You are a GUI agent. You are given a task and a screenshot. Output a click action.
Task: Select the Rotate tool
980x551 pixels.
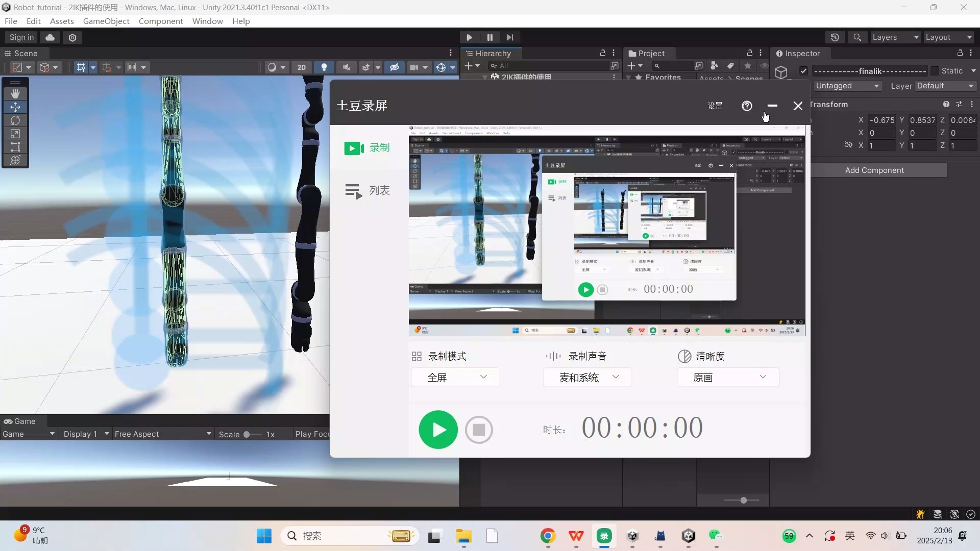click(x=15, y=120)
